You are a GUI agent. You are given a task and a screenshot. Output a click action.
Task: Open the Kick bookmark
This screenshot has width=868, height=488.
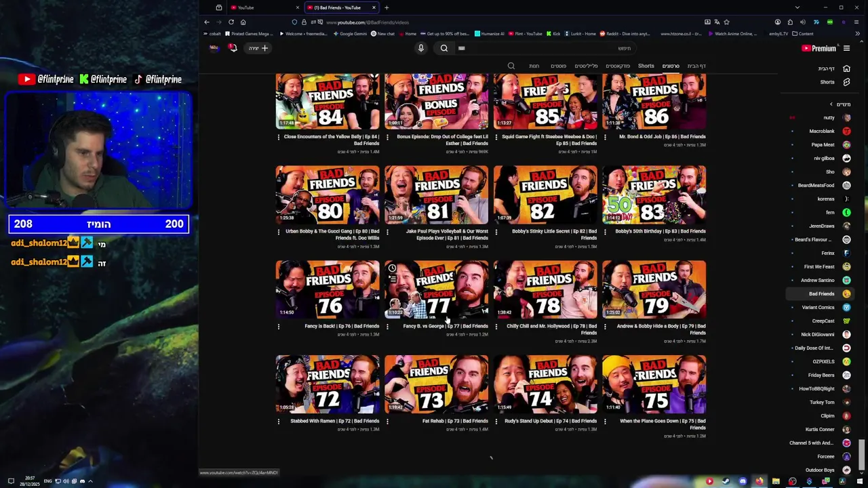[x=553, y=33]
